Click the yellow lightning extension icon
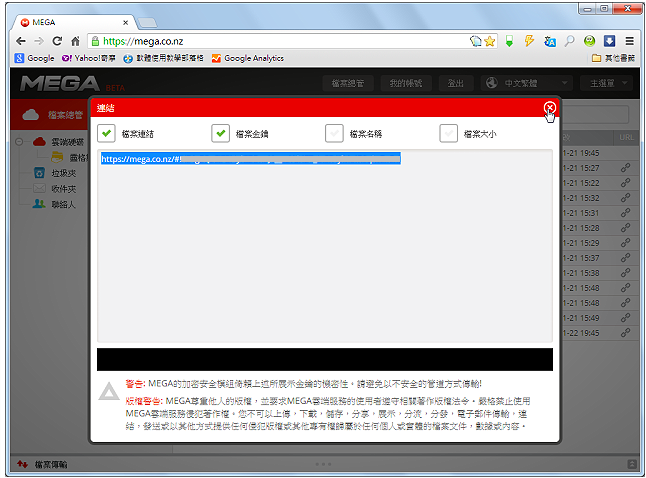The width and height of the screenshot is (646, 478). tap(529, 41)
